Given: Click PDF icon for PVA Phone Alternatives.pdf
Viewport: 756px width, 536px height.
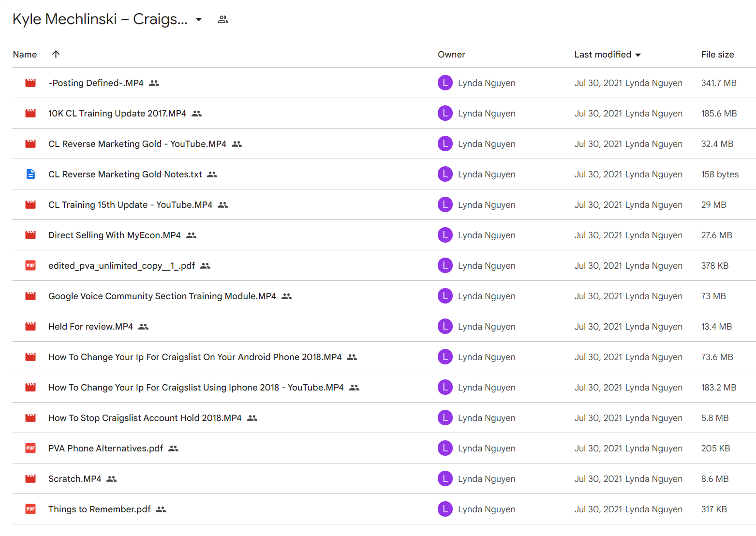Looking at the screenshot, I should coord(30,448).
